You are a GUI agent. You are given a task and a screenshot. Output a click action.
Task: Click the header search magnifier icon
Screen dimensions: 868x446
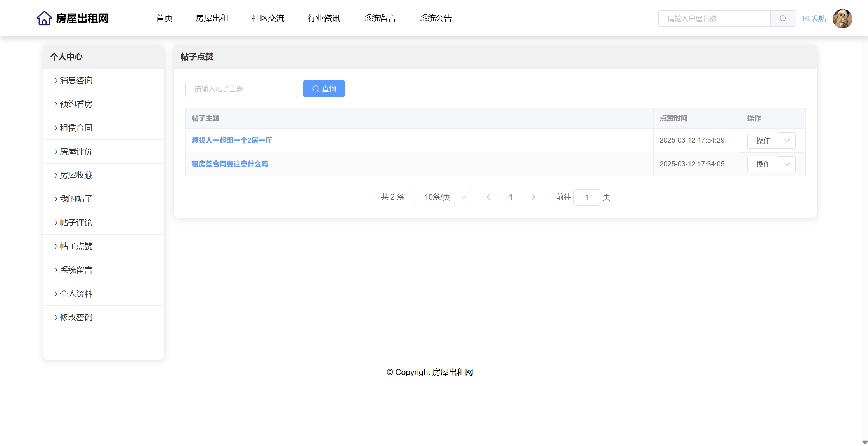(783, 19)
